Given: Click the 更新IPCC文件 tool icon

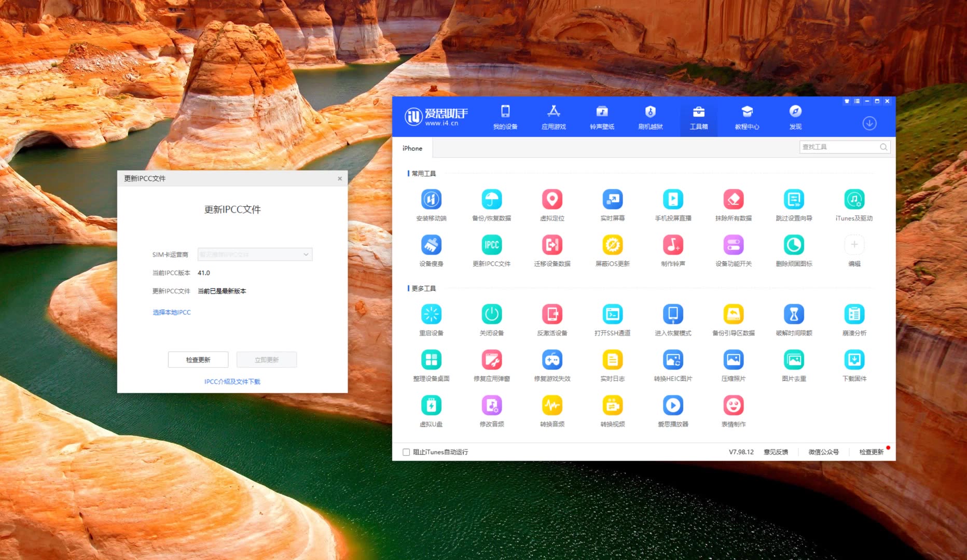Looking at the screenshot, I should (x=492, y=245).
